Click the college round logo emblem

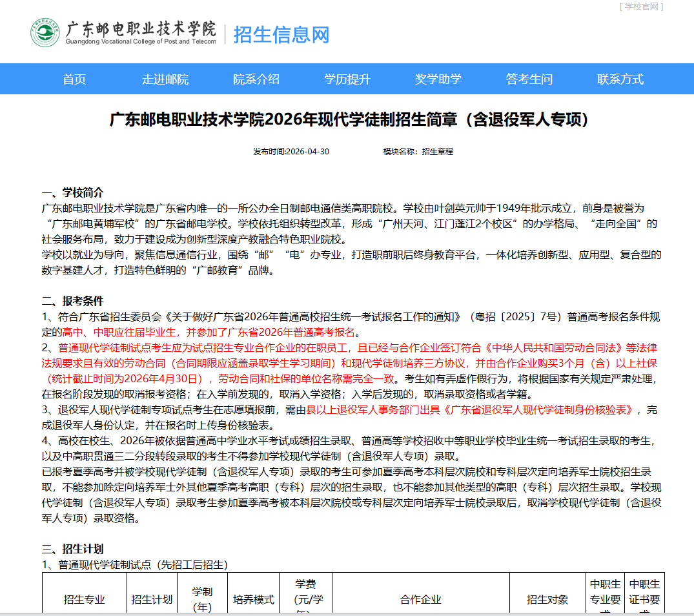click(45, 33)
